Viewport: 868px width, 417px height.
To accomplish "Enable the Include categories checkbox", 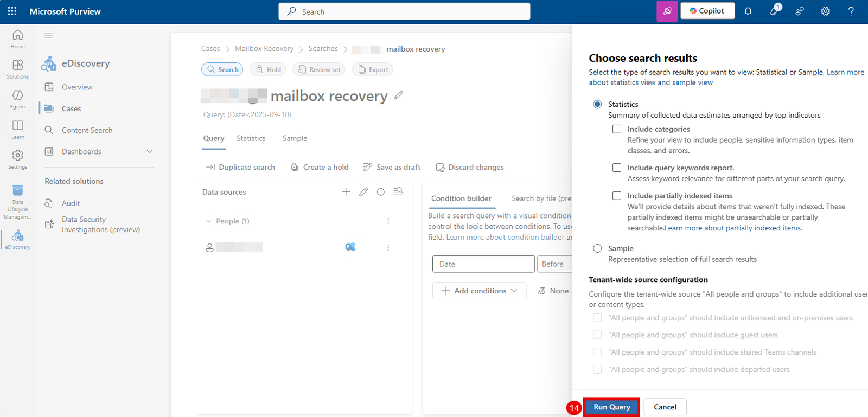I will pos(617,129).
